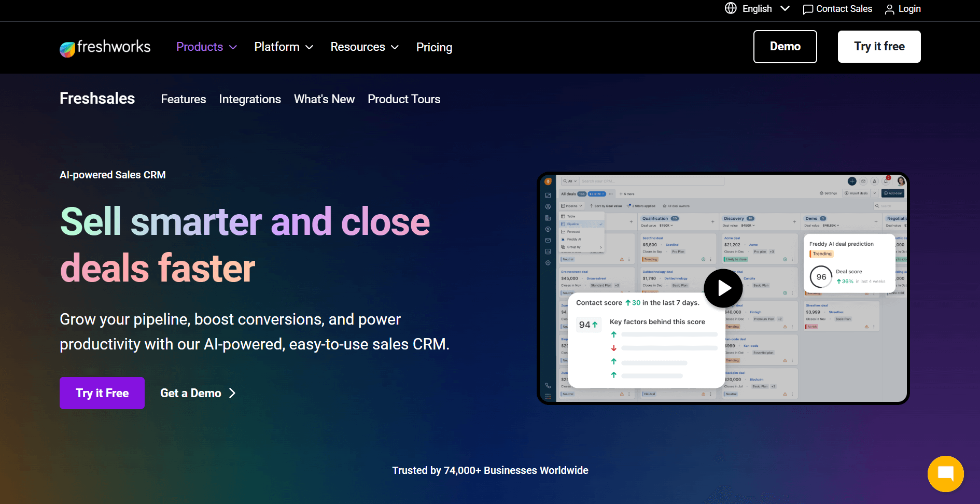
Task: Go to the Freshworks logo home
Action: pyautogui.click(x=105, y=47)
